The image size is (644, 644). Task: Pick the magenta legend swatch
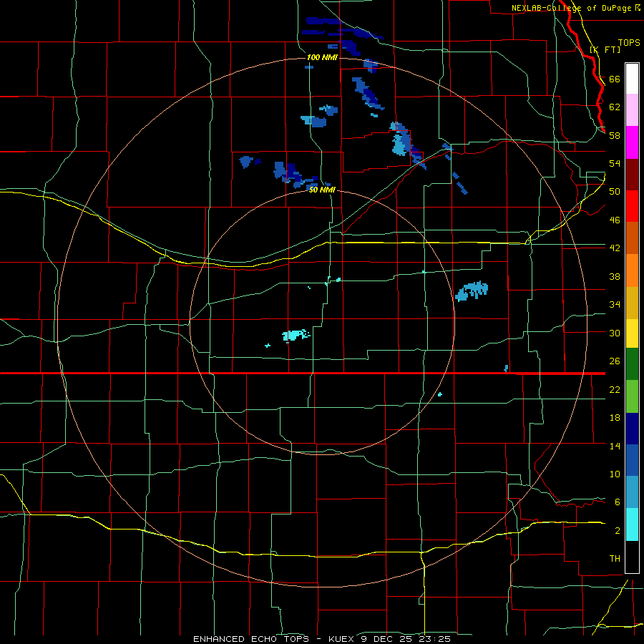(632, 142)
